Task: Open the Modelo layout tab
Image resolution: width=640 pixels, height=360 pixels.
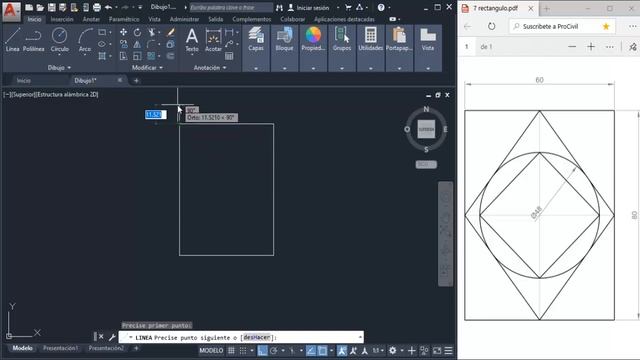Action: point(22,348)
